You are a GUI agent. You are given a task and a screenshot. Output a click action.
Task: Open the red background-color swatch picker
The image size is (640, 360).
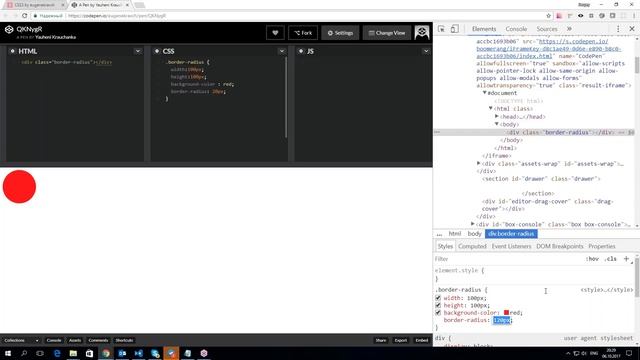click(506, 313)
